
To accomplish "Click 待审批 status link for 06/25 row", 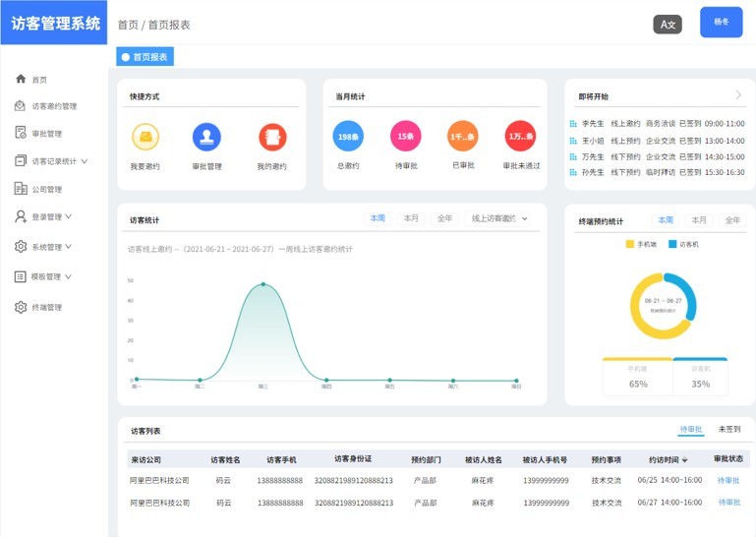I will pos(727,480).
